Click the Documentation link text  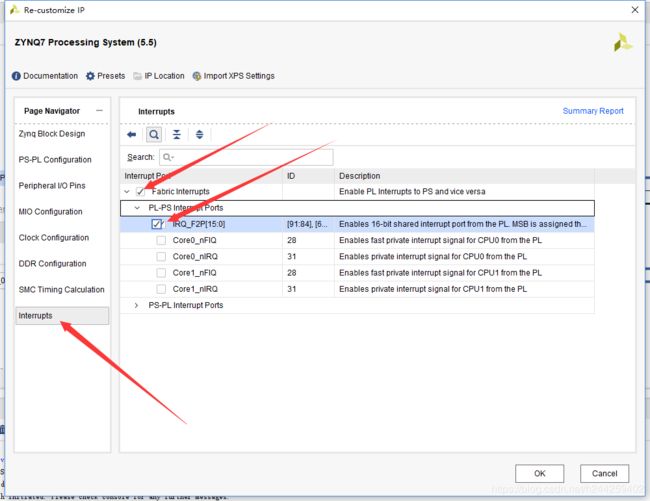(x=51, y=76)
